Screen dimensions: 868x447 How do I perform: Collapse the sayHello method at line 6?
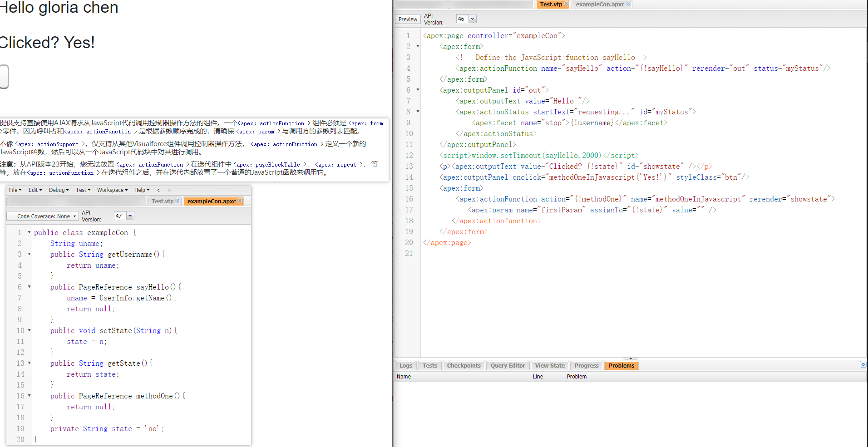(29, 287)
